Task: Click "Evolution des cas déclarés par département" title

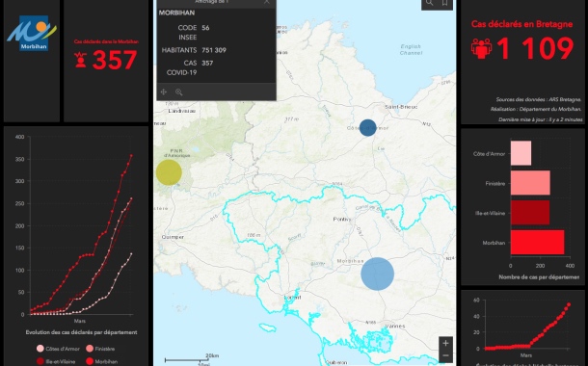Action: [x=81, y=332]
